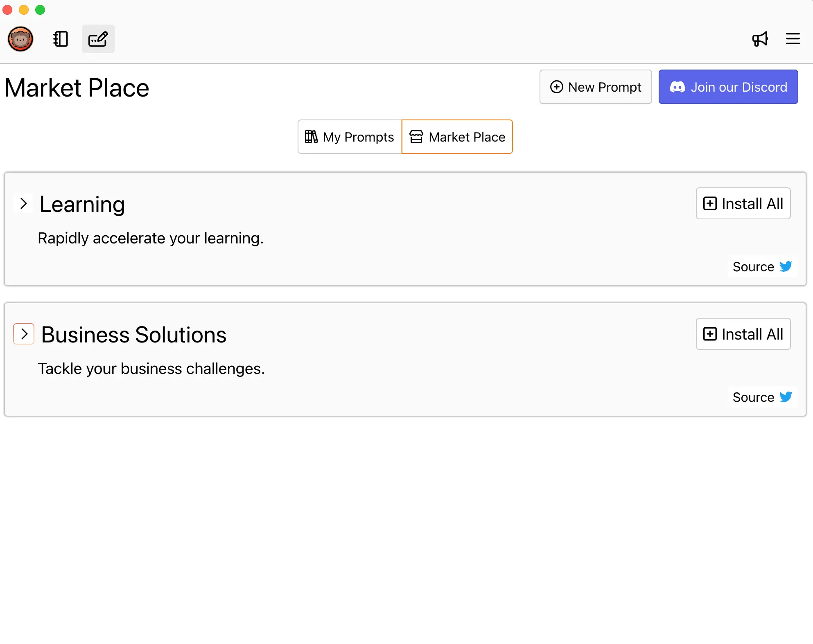Click the Market Place page title
The height and width of the screenshot is (644, 813).
tap(77, 88)
